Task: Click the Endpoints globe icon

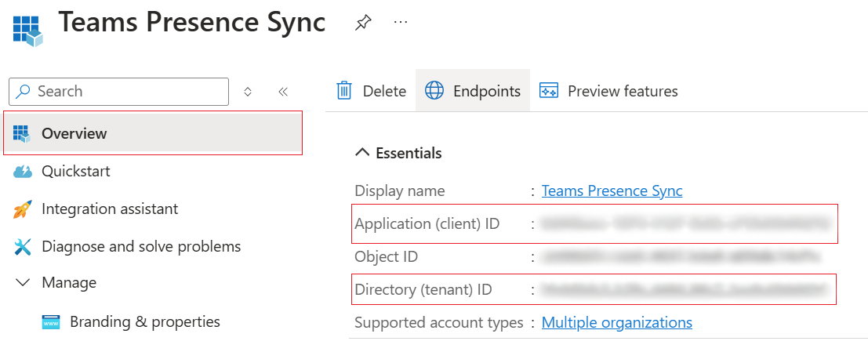Action: click(x=434, y=90)
